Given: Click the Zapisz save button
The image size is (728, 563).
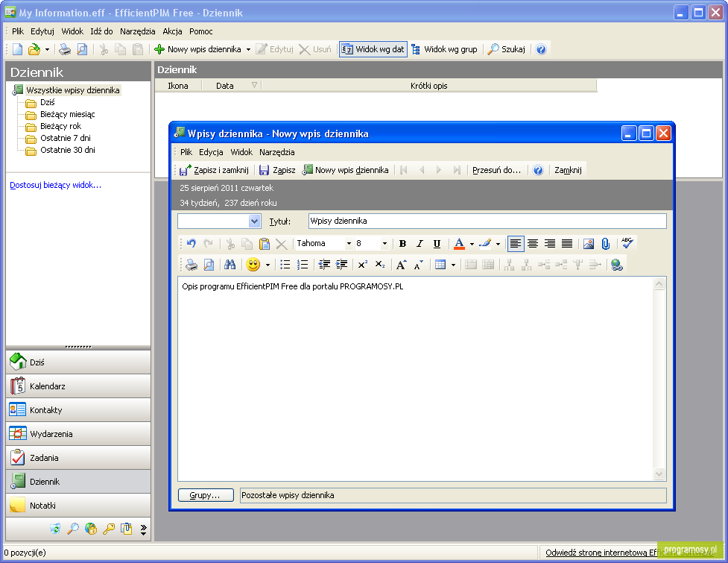Looking at the screenshot, I should point(277,170).
